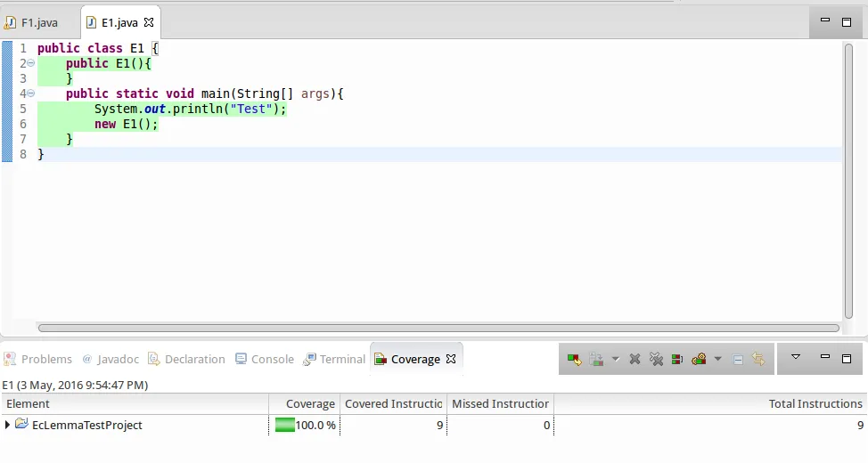Image resolution: width=868 pixels, height=463 pixels.
Task: Click Collapse All in Coverage view
Action: [x=737, y=360]
